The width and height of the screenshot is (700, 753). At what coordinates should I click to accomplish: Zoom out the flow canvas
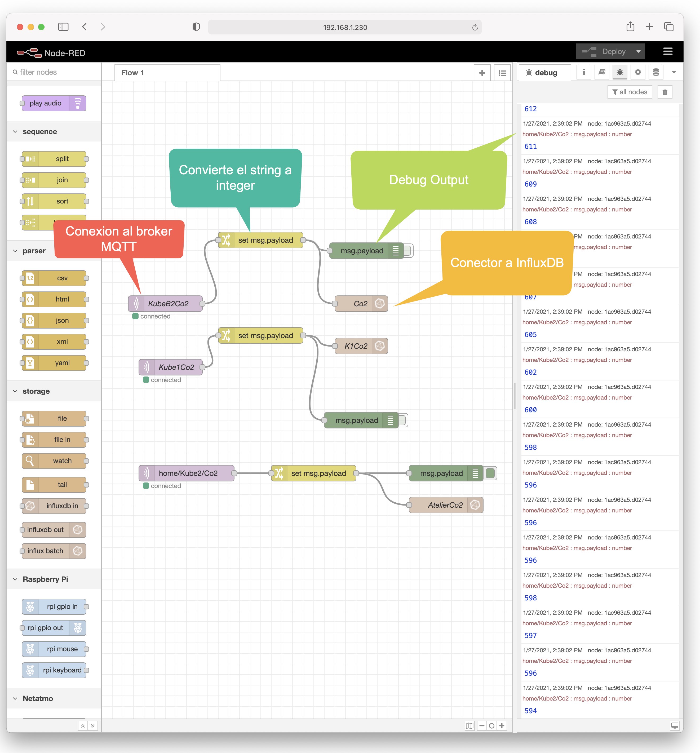pos(482,726)
